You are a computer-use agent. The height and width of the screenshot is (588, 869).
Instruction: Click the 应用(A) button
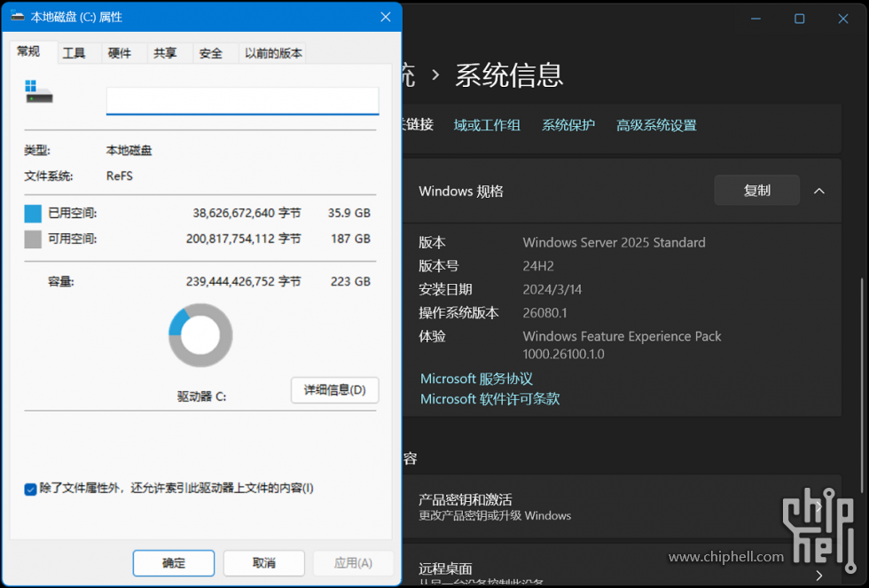click(353, 563)
